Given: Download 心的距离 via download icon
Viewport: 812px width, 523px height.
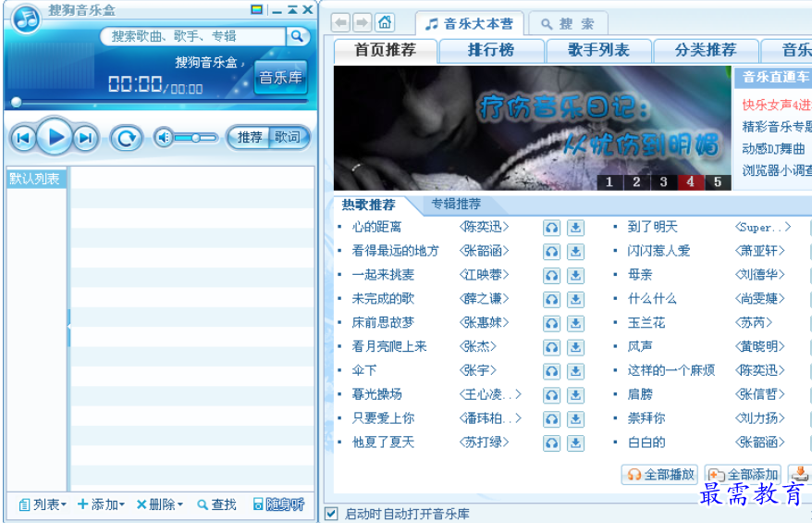Looking at the screenshot, I should coord(575,228).
